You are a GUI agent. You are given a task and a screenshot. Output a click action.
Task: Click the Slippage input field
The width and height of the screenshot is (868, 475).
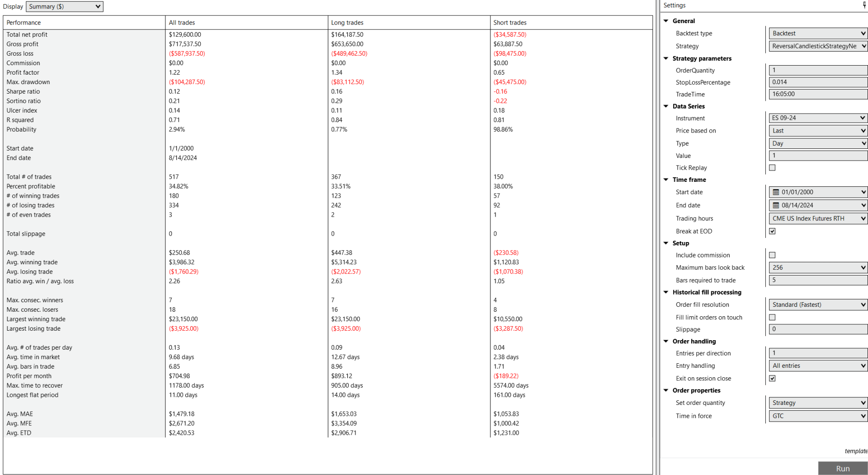[818, 329]
